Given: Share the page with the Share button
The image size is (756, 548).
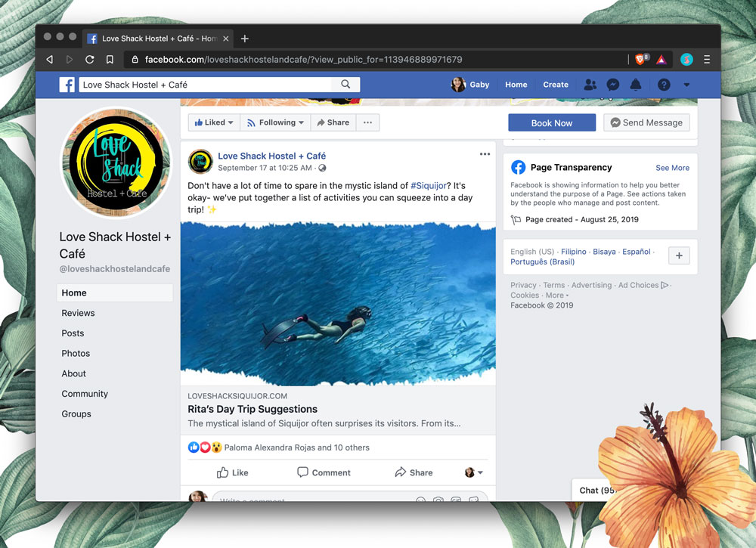Looking at the screenshot, I should [333, 122].
